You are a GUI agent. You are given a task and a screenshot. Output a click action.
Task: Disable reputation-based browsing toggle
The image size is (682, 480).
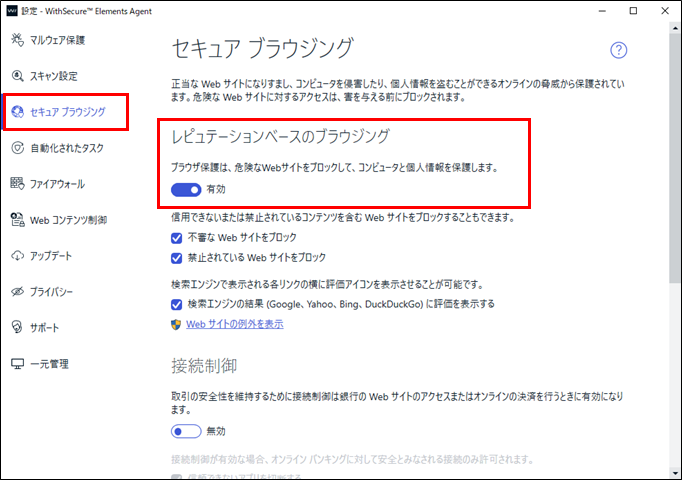click(186, 190)
